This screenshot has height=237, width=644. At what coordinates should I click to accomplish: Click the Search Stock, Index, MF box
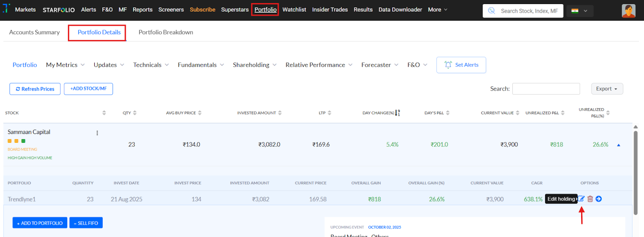523,11
